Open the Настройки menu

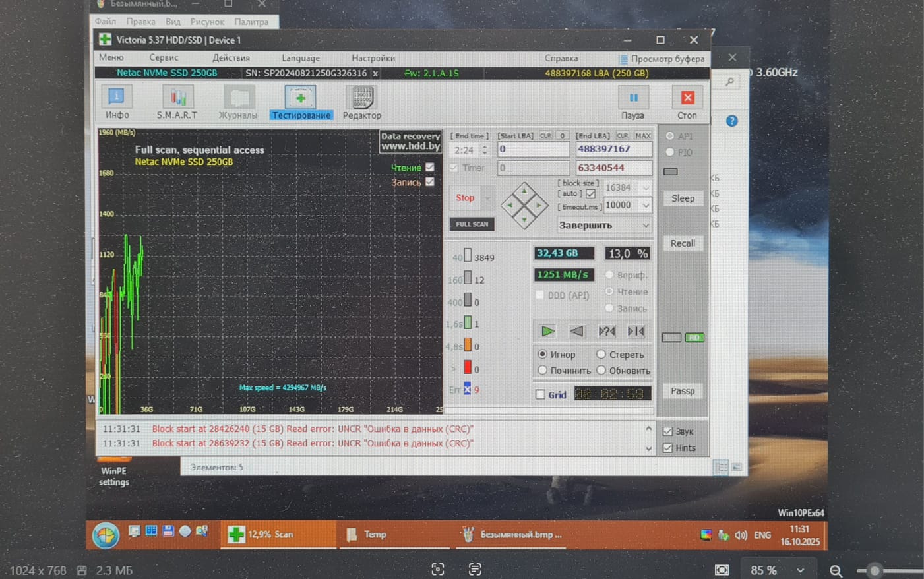tap(373, 58)
